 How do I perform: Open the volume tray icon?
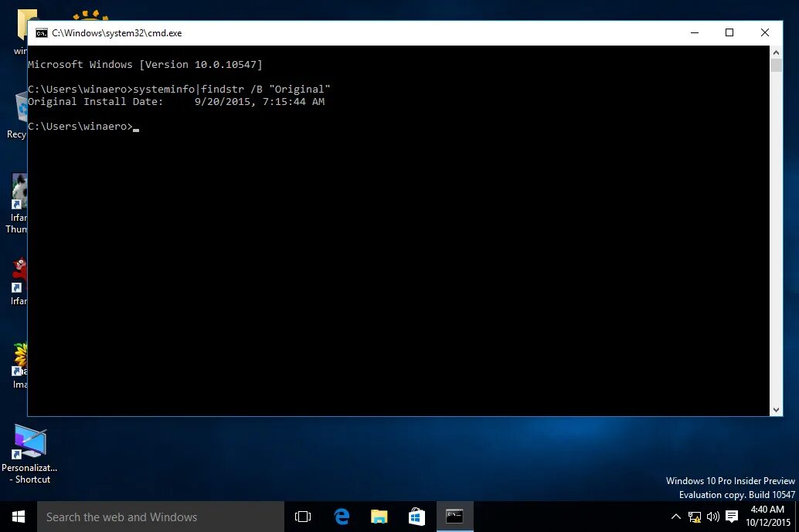pos(713,517)
